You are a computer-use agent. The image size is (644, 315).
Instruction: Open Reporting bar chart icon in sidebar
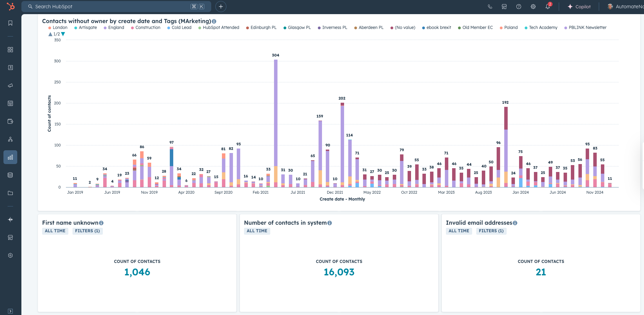(10, 157)
